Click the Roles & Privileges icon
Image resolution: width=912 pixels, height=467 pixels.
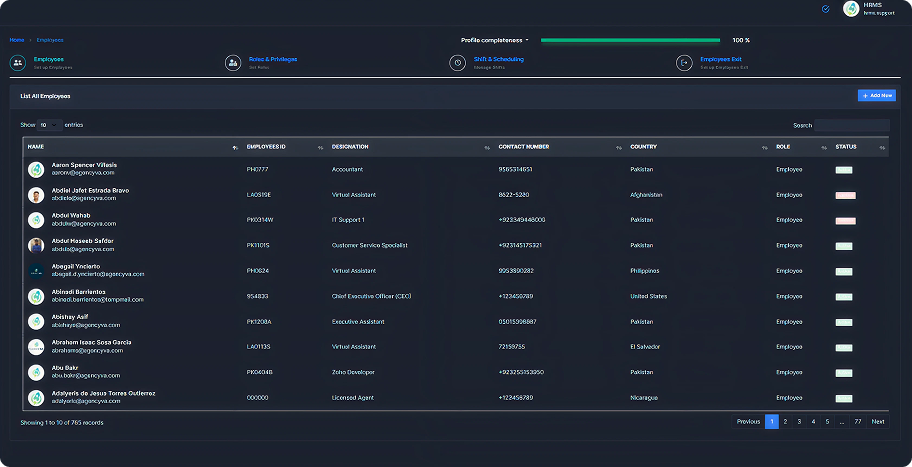pyautogui.click(x=233, y=62)
